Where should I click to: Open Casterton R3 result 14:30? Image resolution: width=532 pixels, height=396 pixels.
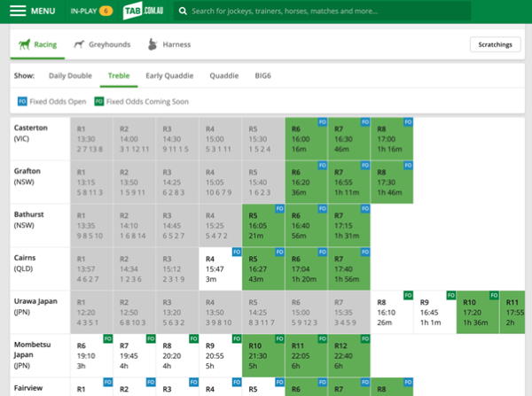177,139
